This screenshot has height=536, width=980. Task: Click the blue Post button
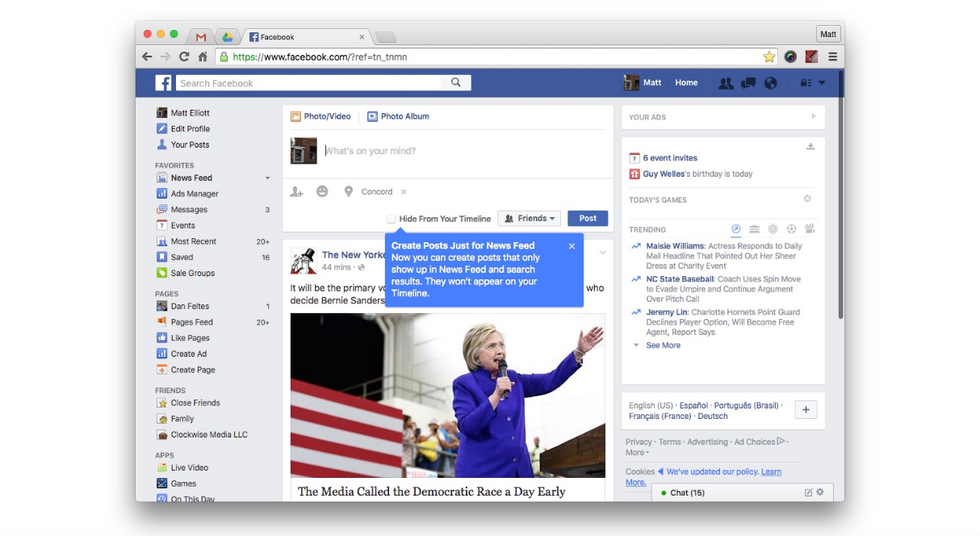click(x=588, y=219)
